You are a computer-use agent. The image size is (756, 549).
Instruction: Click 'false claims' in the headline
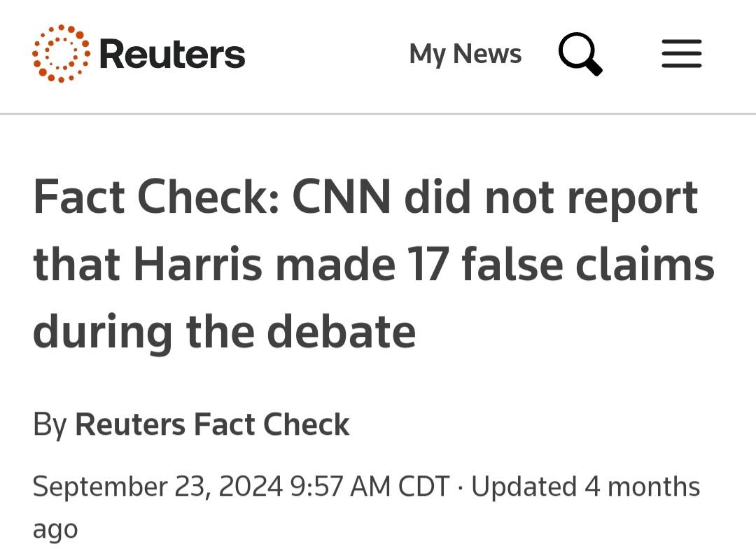[588, 265]
